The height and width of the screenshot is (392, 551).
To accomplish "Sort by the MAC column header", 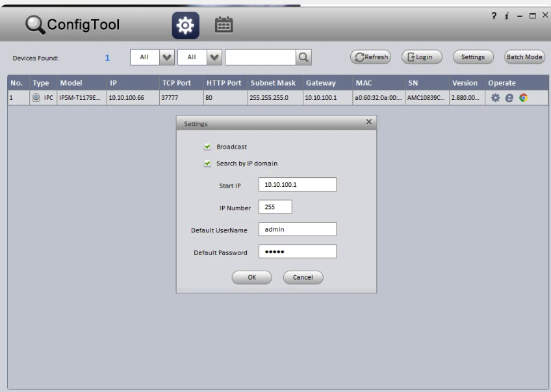I will (379, 83).
